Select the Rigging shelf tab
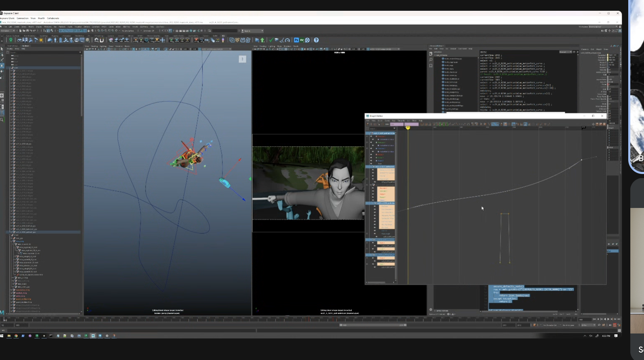644x360 pixels. pyautogui.click(x=55, y=36)
